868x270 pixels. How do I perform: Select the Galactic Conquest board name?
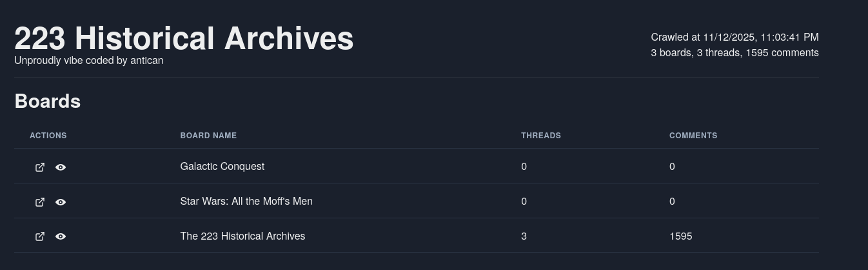click(x=222, y=167)
